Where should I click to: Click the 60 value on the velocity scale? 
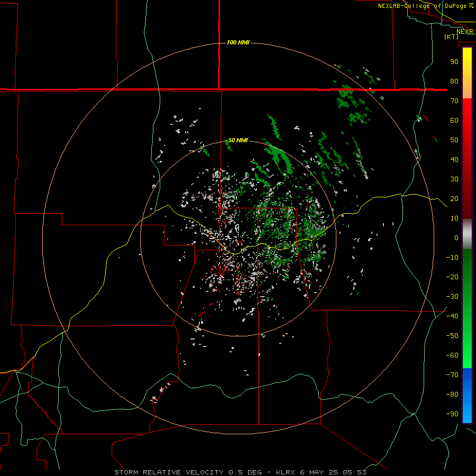coord(454,120)
